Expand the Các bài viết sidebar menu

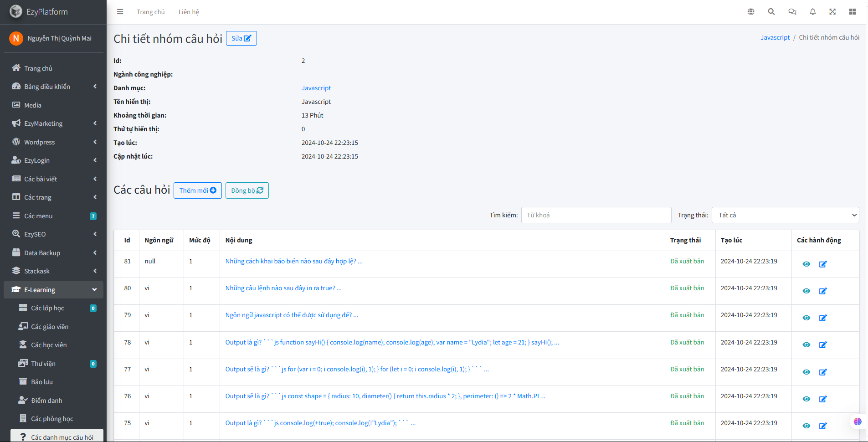[x=53, y=179]
